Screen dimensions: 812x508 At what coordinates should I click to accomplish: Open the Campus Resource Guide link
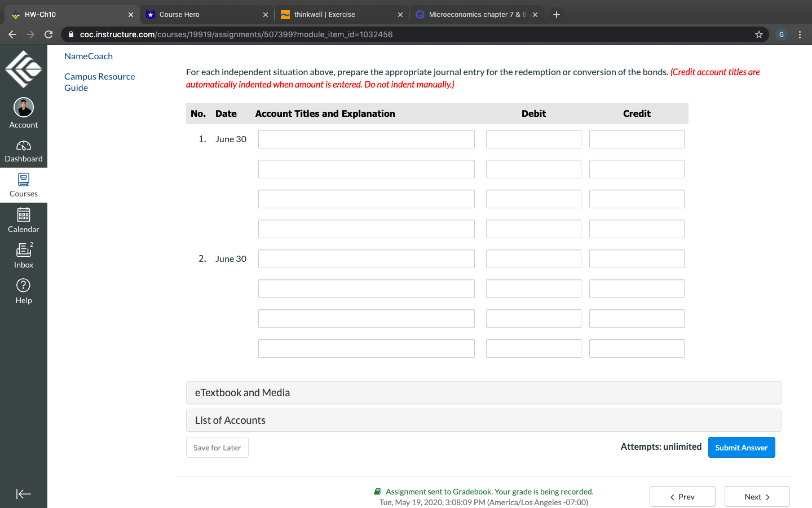tap(99, 82)
